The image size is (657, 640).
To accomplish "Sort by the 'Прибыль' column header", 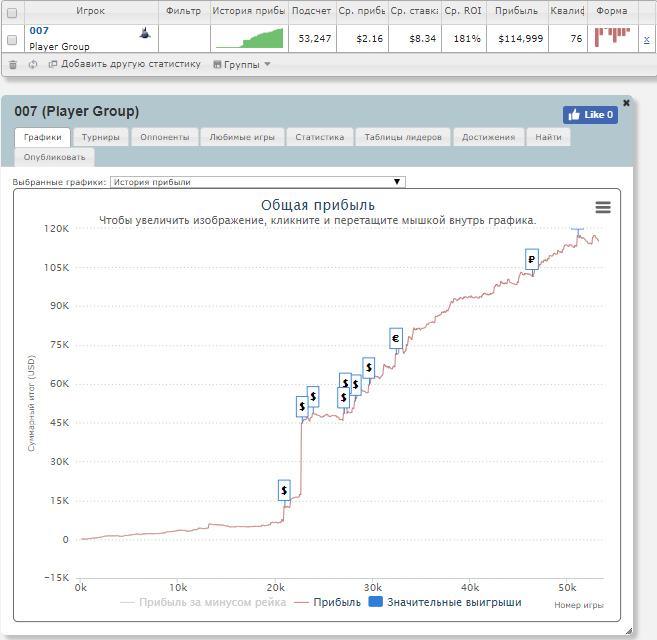I will click(517, 11).
